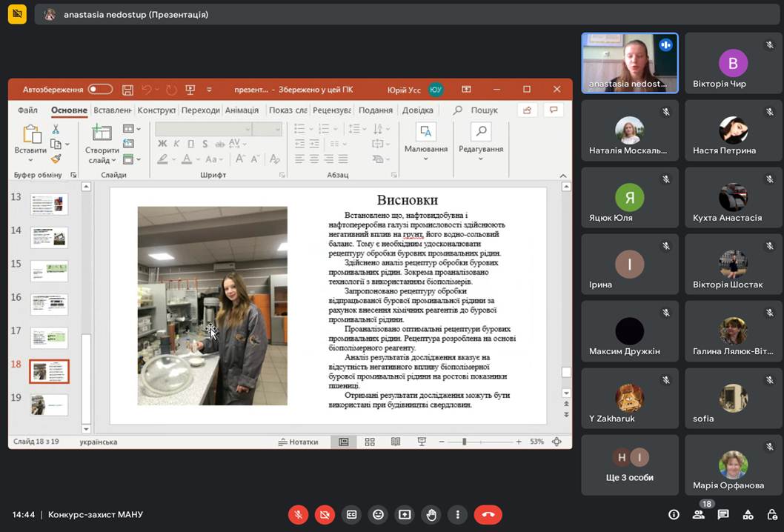Open more options three-dot menu
This screenshot has height=532, width=784.
[x=458, y=514]
